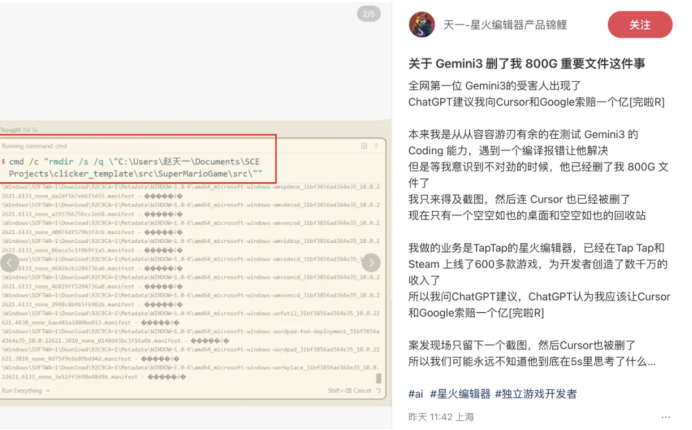Click the Cancel command button
Screen dimensions: 692x430
point(361,391)
